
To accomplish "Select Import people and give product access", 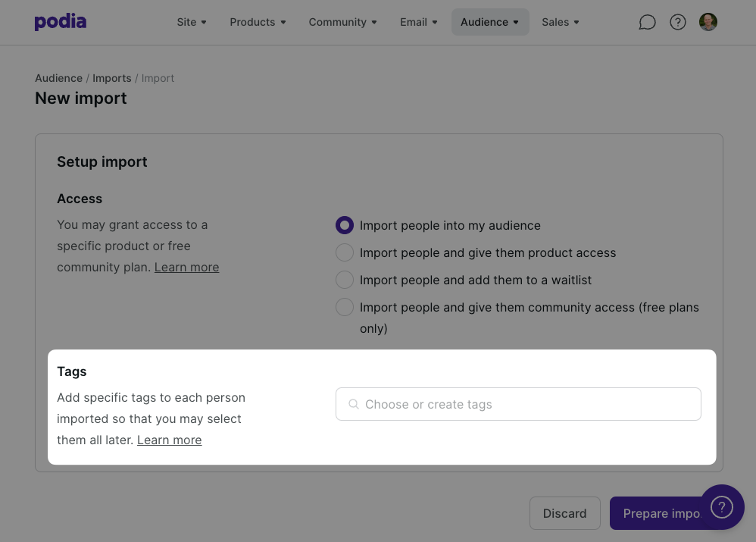I will pos(345,252).
